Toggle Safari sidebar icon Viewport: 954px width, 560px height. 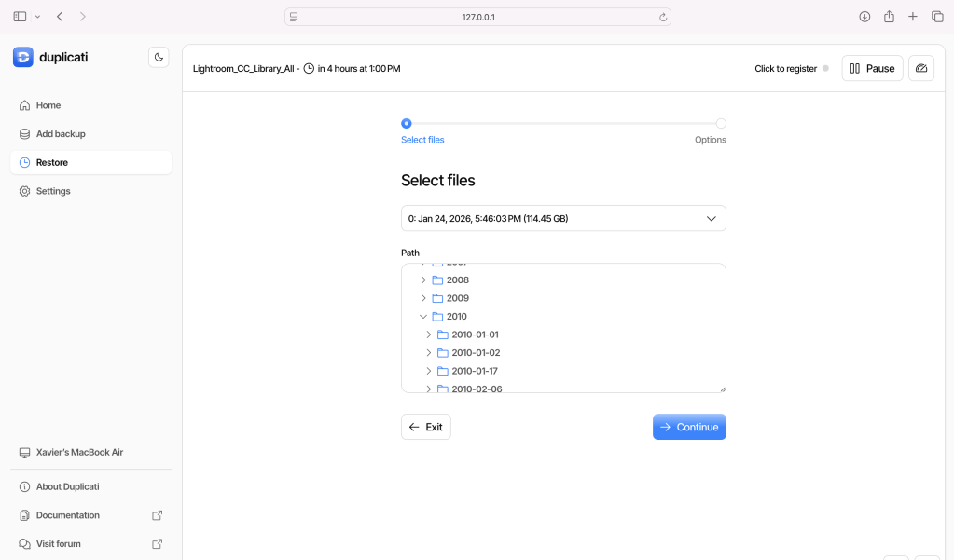(21, 17)
